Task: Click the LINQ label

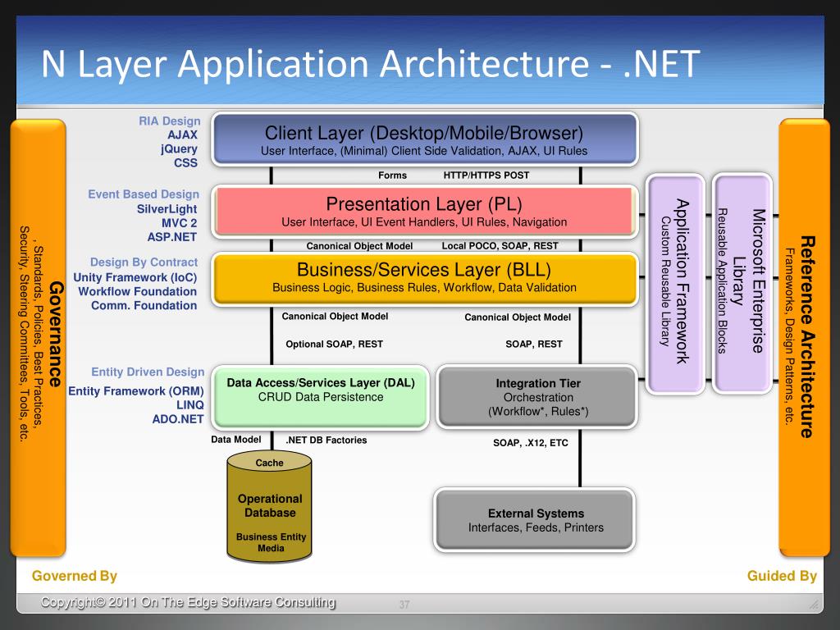Action: tap(190, 405)
